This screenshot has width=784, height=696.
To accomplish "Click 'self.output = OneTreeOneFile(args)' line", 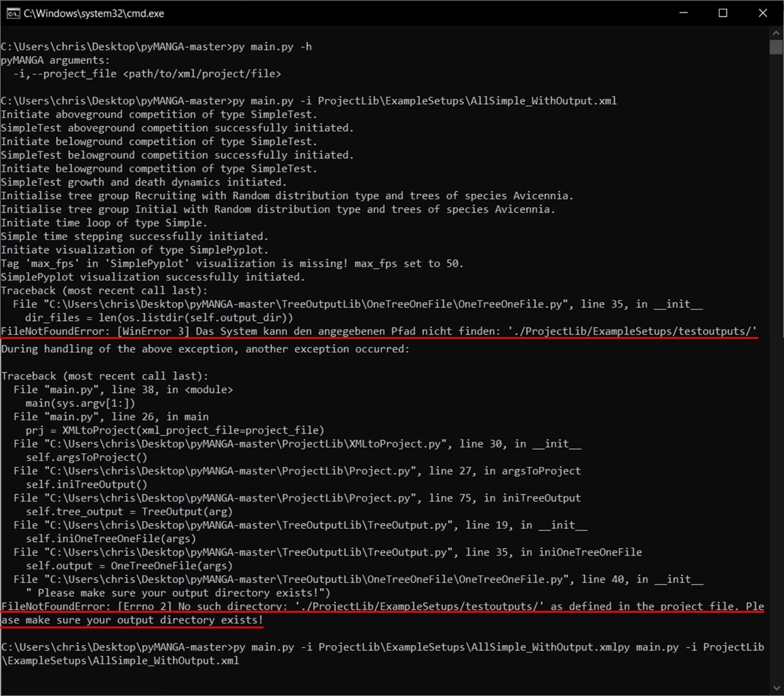I will [x=129, y=566].
